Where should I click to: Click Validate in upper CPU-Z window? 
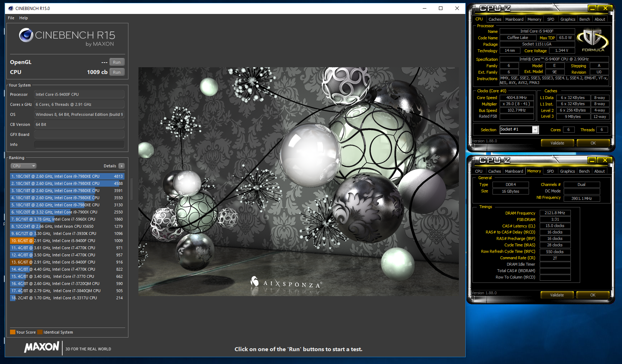557,143
